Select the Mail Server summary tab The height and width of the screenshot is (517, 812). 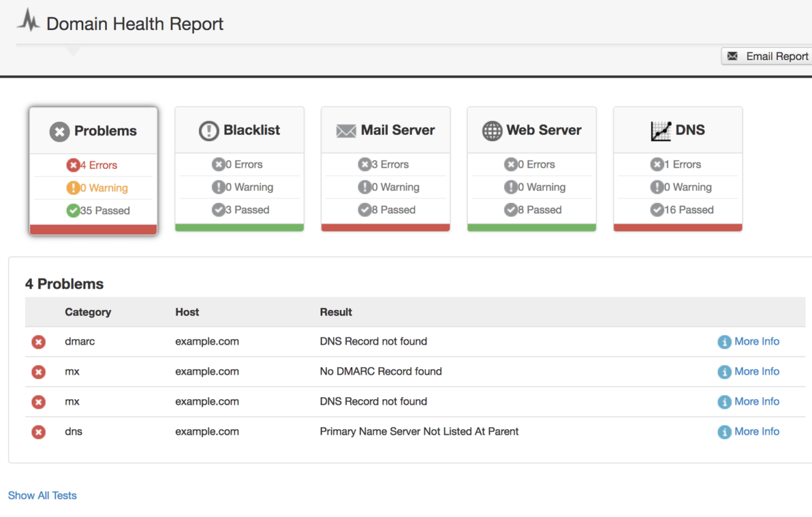pos(386,130)
